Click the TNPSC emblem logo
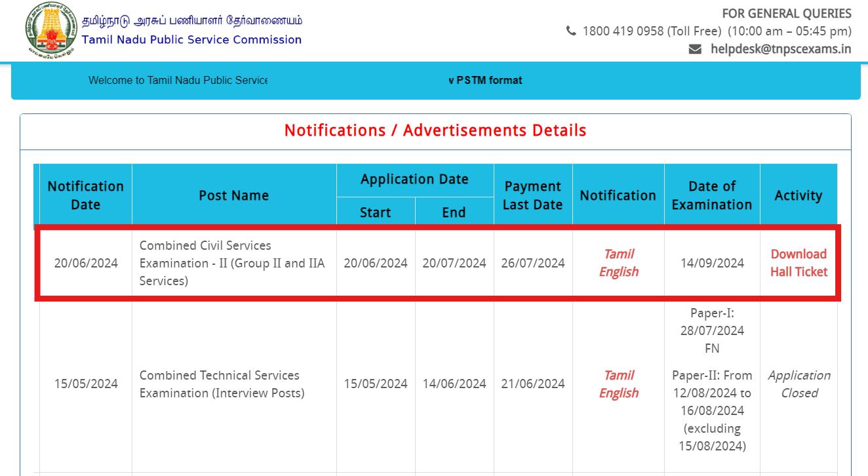 point(51,29)
